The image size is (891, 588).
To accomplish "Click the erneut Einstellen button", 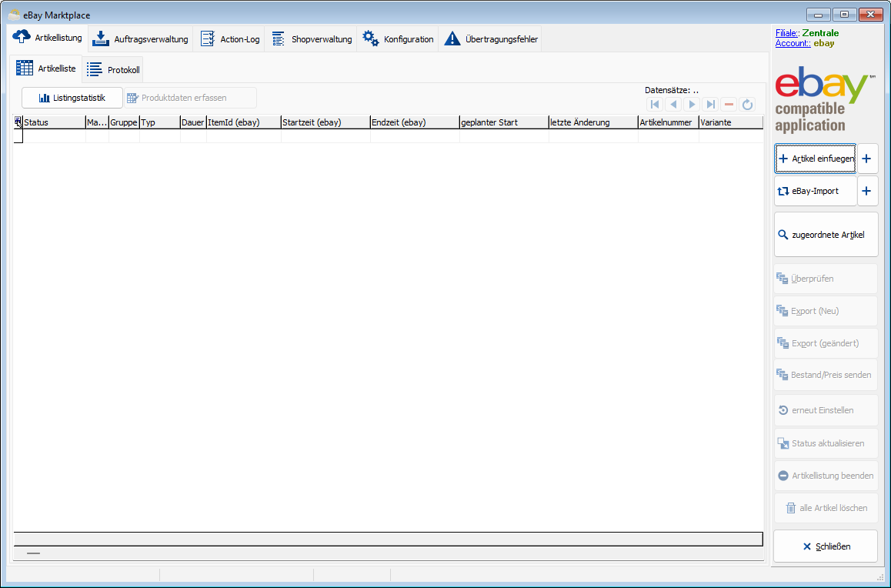I will pos(826,410).
